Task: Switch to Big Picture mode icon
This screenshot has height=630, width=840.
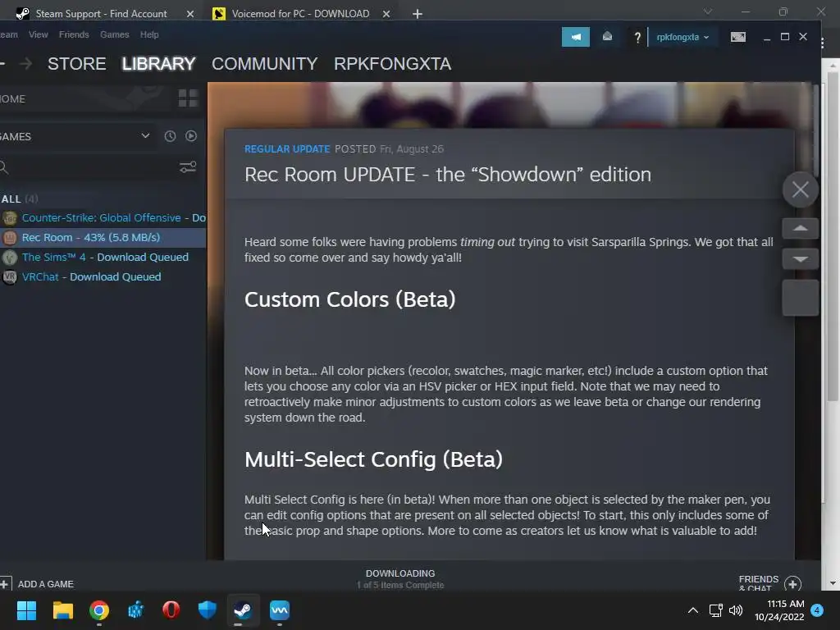Action: click(x=737, y=37)
